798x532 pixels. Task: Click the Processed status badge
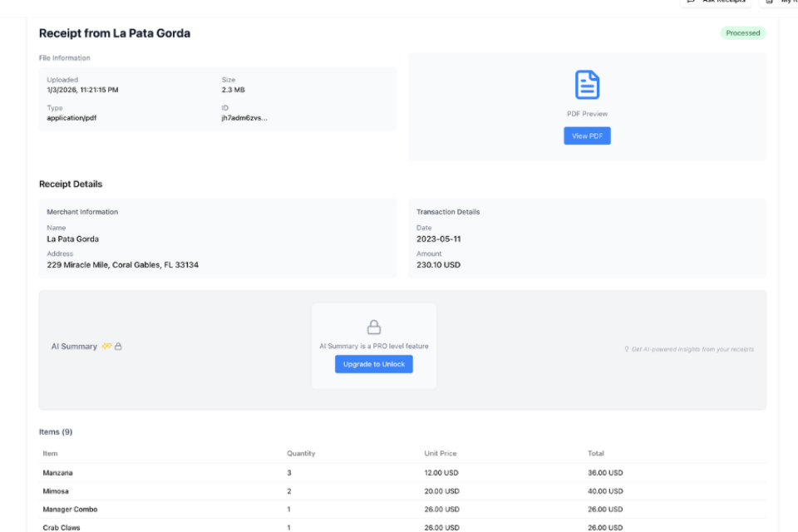click(742, 33)
